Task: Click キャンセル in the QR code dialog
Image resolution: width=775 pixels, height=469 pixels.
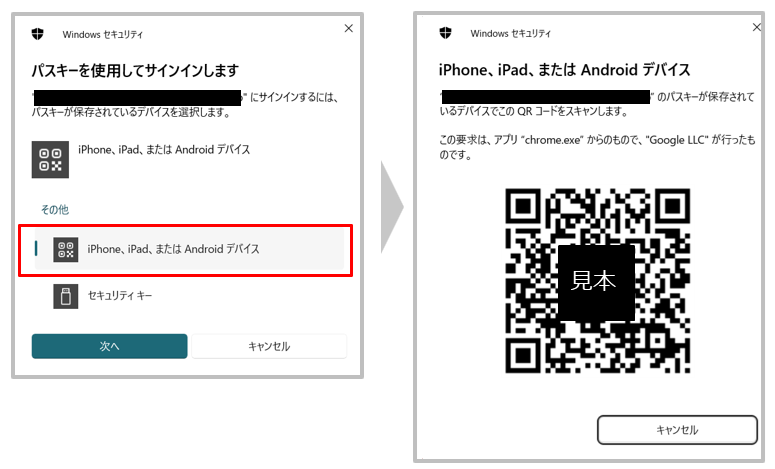Action: [677, 429]
